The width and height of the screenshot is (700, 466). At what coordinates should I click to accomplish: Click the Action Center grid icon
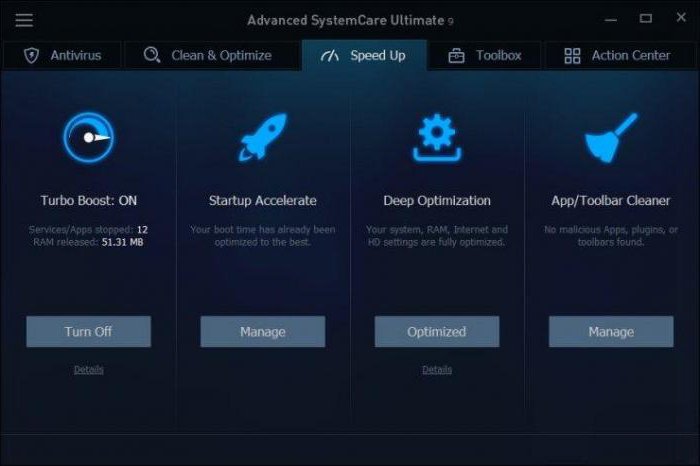click(572, 55)
